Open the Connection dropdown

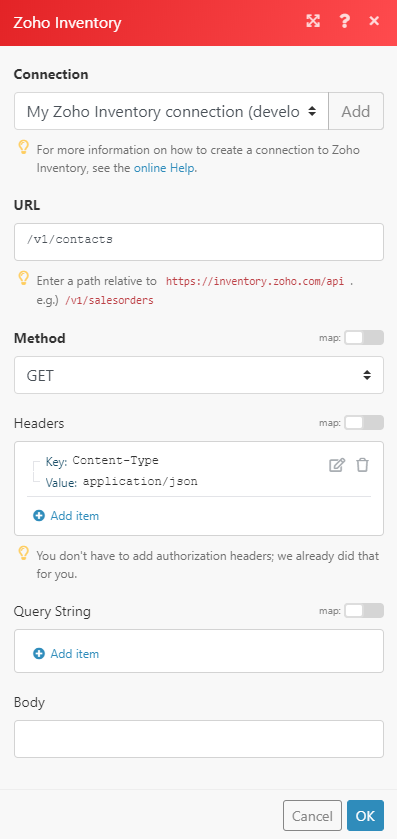[171, 111]
